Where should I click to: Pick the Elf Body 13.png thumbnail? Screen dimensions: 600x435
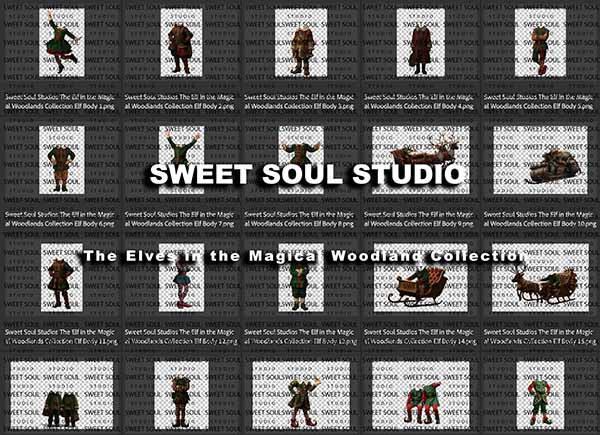tap(301, 277)
